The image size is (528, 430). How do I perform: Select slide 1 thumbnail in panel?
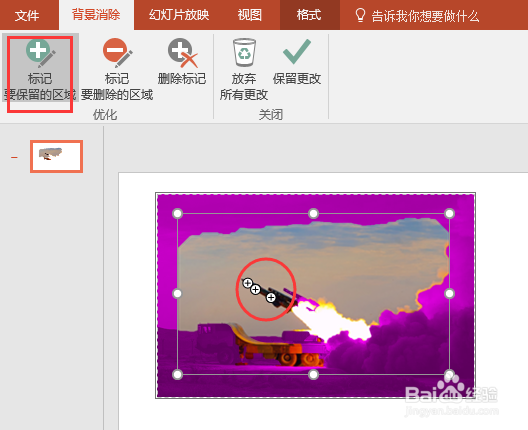click(56, 157)
